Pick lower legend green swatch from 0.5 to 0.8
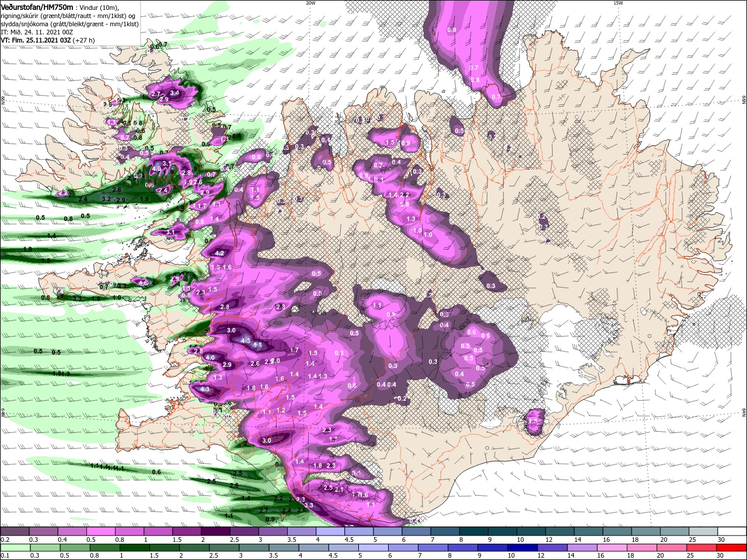747x560 pixels. [75, 548]
